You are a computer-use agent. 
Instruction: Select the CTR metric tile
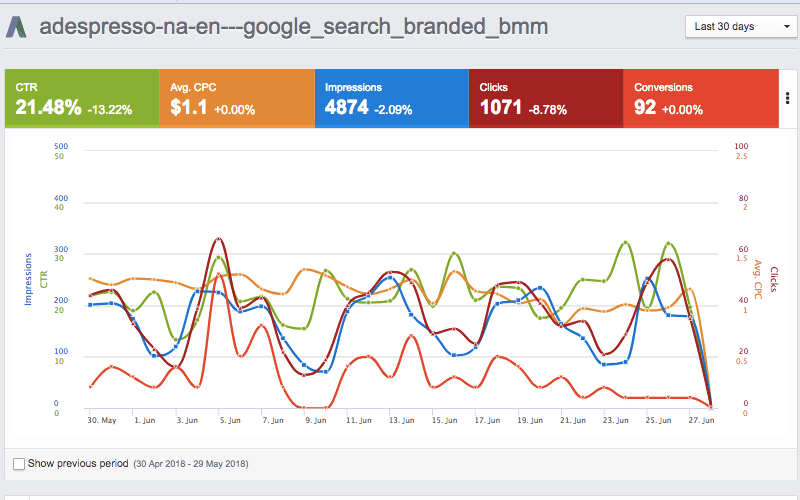pos(82,98)
